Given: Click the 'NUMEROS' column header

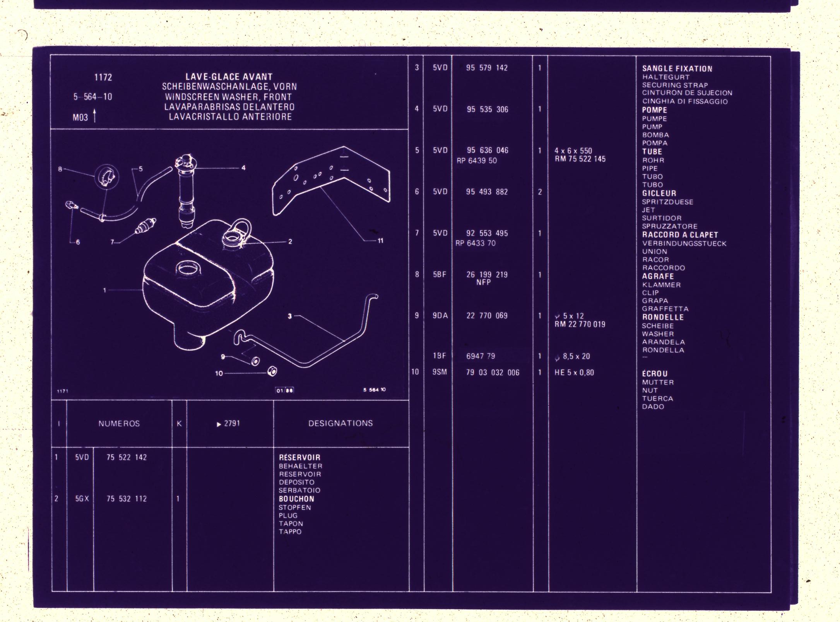Looking at the screenshot, I should coord(119,424).
